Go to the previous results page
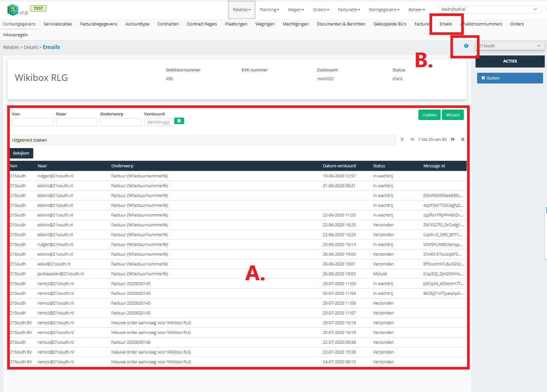 point(412,139)
